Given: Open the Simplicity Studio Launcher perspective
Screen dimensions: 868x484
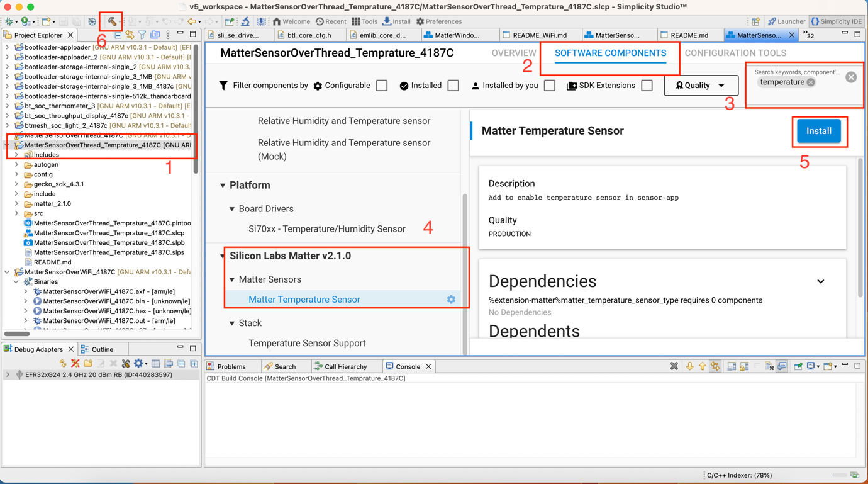Looking at the screenshot, I should (786, 21).
